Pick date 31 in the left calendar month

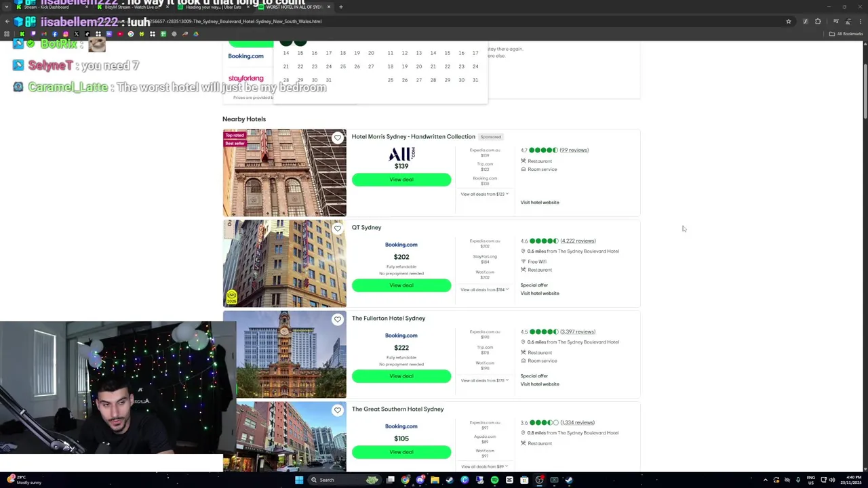328,80
